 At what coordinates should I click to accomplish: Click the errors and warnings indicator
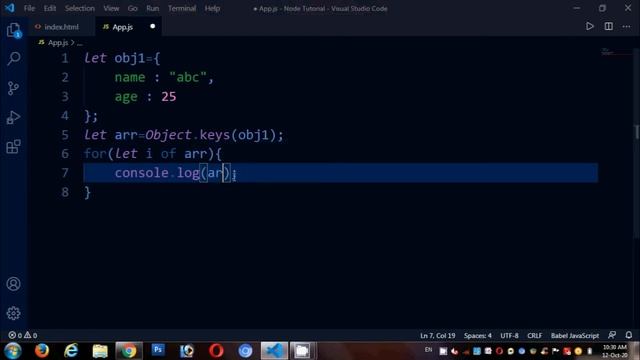pos(23,335)
